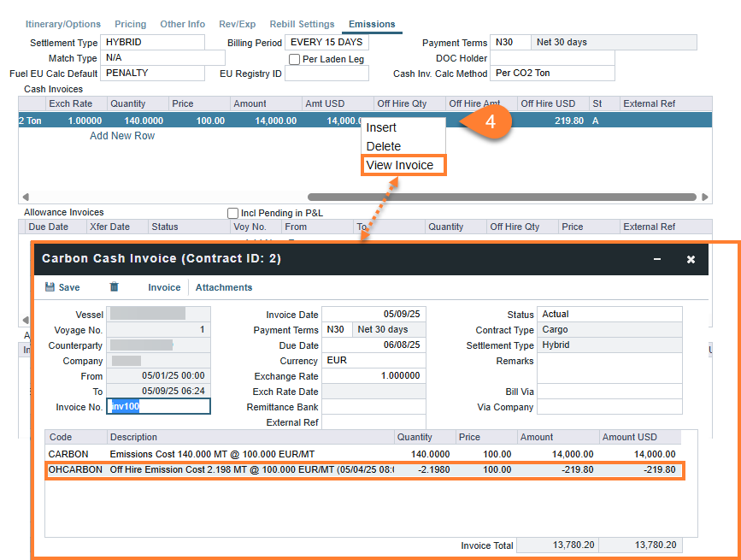This screenshot has width=741, height=560.
Task: Click the trash delete icon
Action: click(114, 287)
